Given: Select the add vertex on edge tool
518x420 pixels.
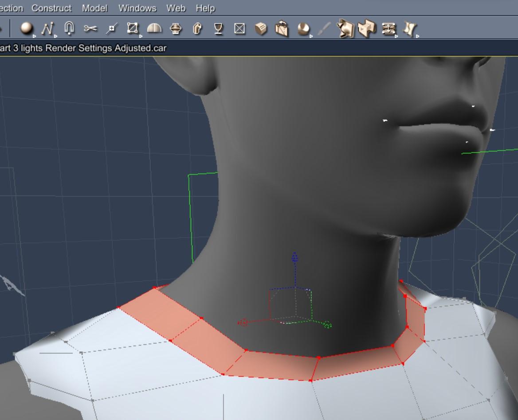Looking at the screenshot, I should tap(112, 29).
